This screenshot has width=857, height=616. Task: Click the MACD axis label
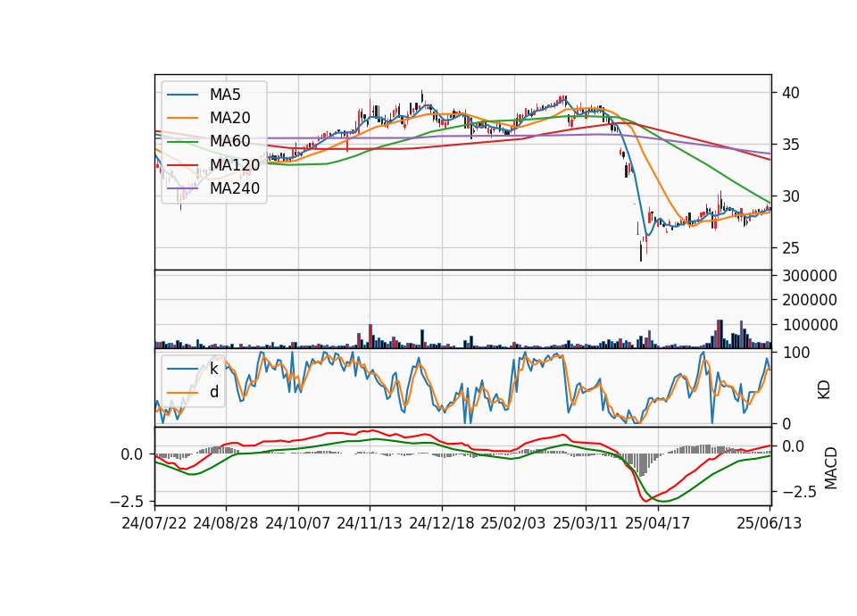click(x=831, y=468)
